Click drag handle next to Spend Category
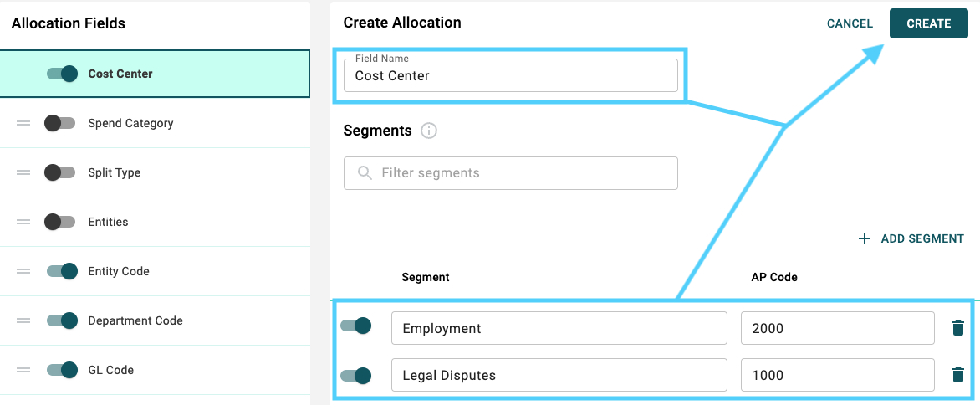The width and height of the screenshot is (980, 405). pyautogui.click(x=23, y=123)
